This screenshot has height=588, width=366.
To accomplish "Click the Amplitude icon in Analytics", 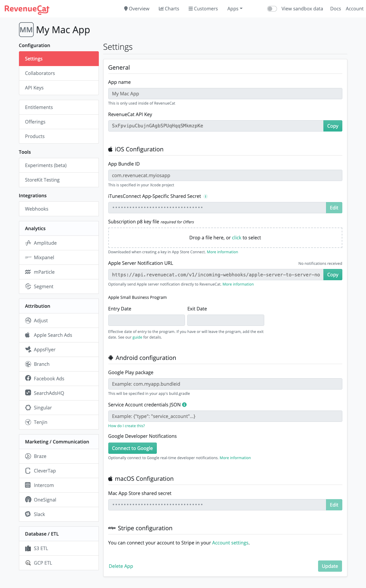I will click(28, 243).
